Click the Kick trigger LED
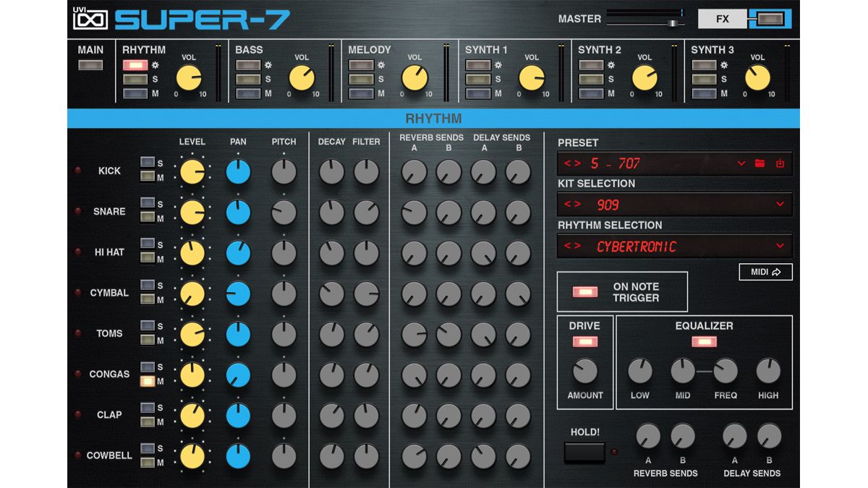The image size is (868, 488). click(x=77, y=171)
